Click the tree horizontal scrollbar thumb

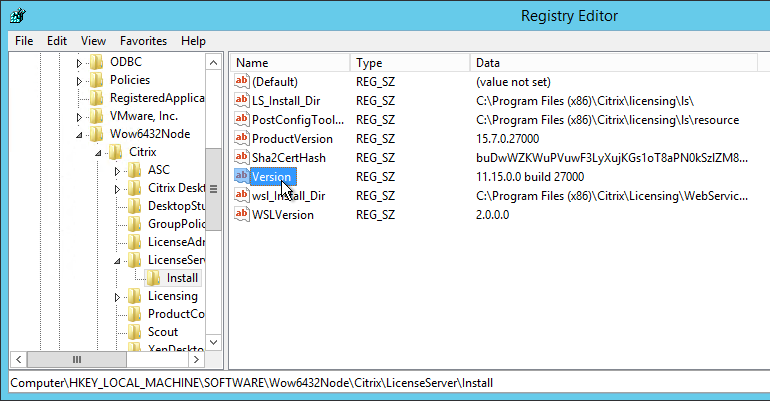[77, 360]
